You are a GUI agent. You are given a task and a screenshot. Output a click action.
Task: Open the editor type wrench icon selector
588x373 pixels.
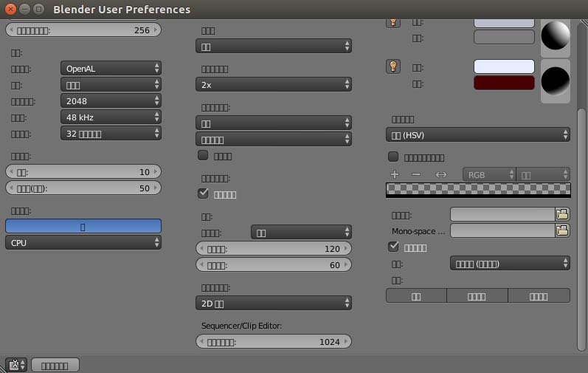[16, 365]
